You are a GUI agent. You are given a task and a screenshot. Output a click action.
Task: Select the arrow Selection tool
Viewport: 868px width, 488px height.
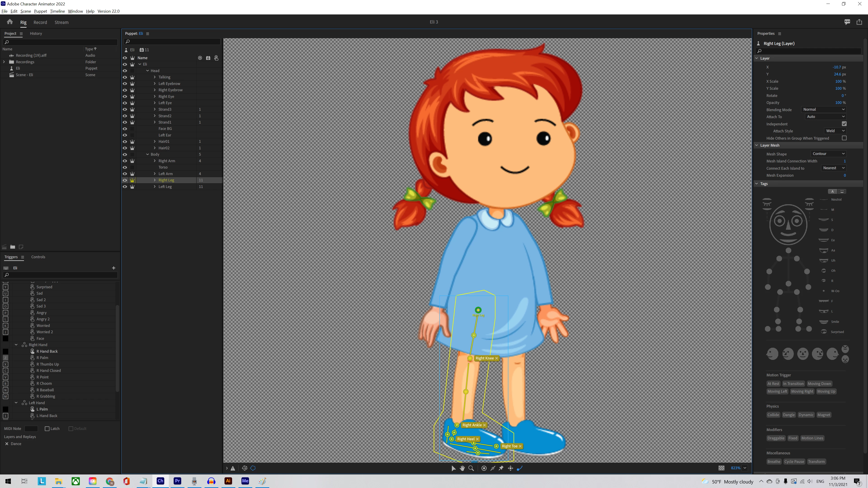pyautogui.click(x=453, y=468)
